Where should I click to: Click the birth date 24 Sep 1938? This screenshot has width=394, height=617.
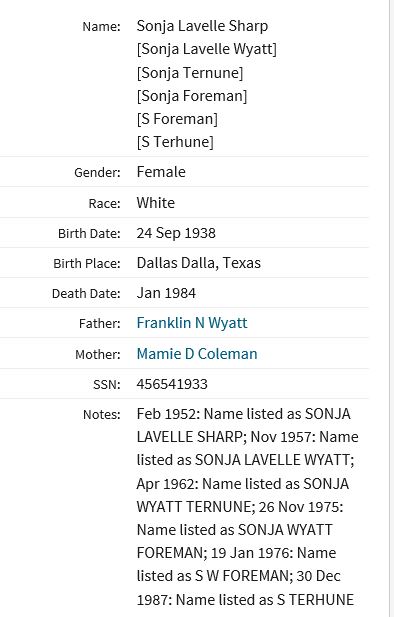176,233
